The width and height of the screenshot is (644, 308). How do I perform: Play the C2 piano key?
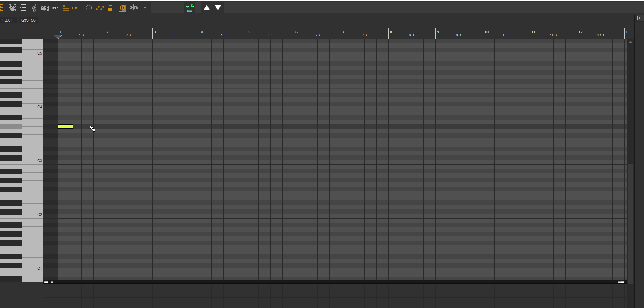[33, 215]
